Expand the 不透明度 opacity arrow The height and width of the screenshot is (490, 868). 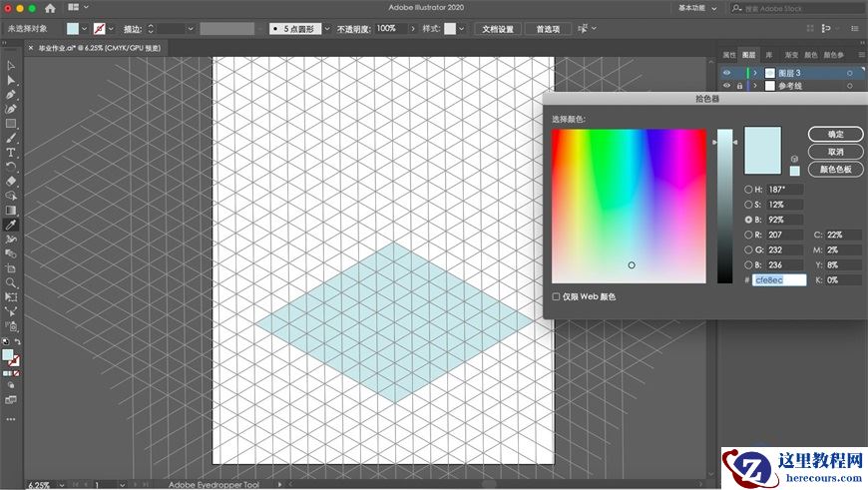[413, 29]
